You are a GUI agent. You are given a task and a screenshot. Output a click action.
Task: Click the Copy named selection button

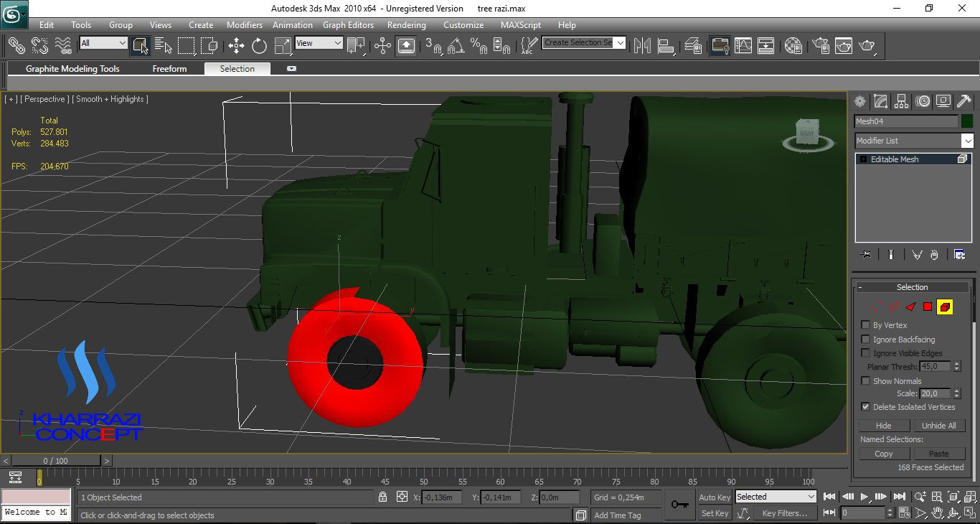coord(884,454)
